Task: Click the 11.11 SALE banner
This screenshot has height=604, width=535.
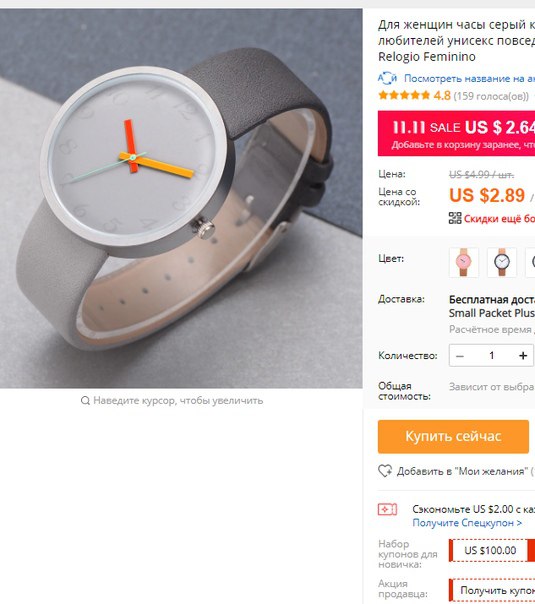Action: pos(456,133)
